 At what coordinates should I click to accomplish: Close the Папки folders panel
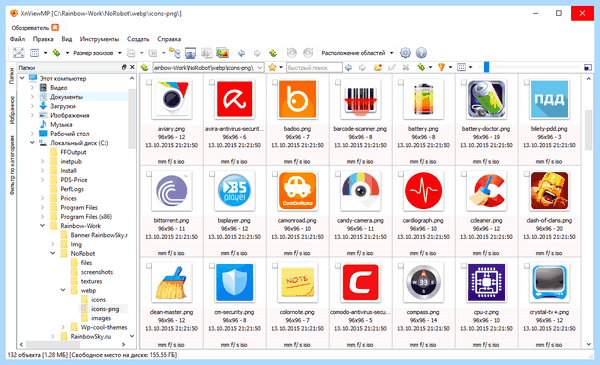pyautogui.click(x=132, y=67)
